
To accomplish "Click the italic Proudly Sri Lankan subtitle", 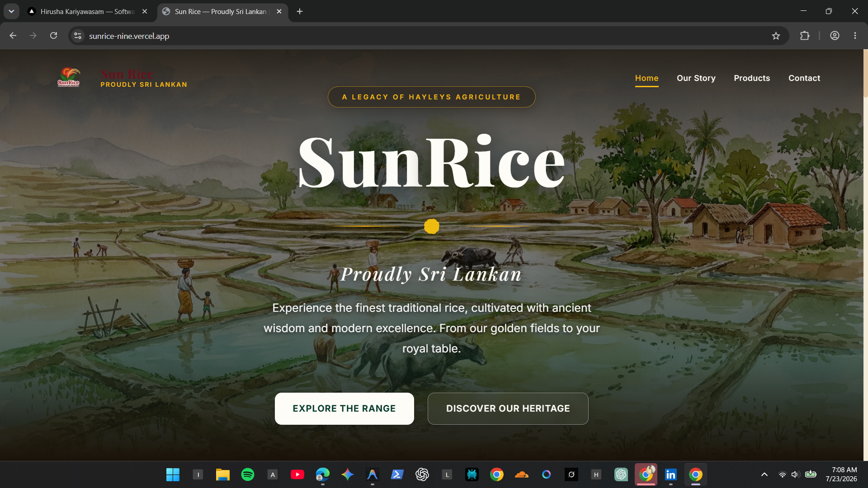I will (431, 274).
